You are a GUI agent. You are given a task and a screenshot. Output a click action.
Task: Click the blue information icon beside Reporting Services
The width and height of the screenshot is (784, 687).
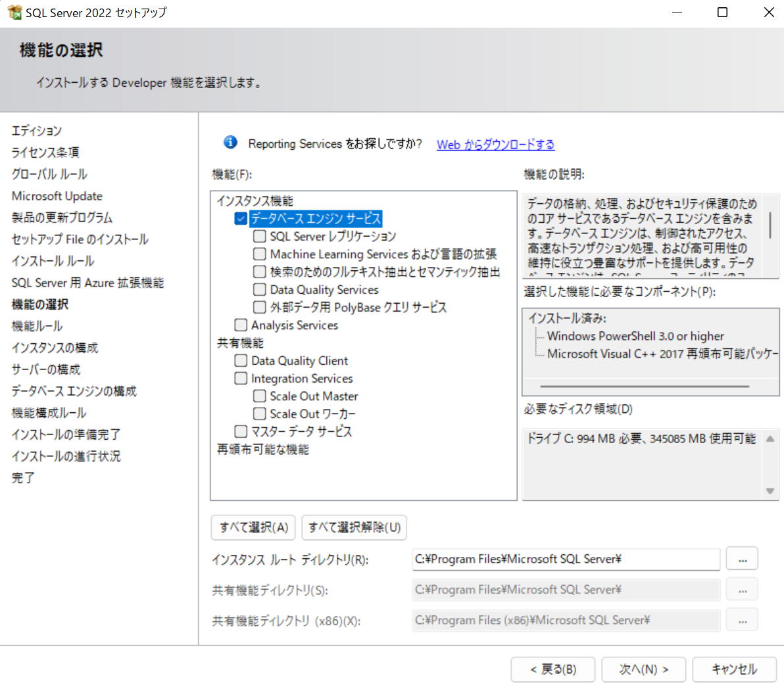[x=230, y=143]
